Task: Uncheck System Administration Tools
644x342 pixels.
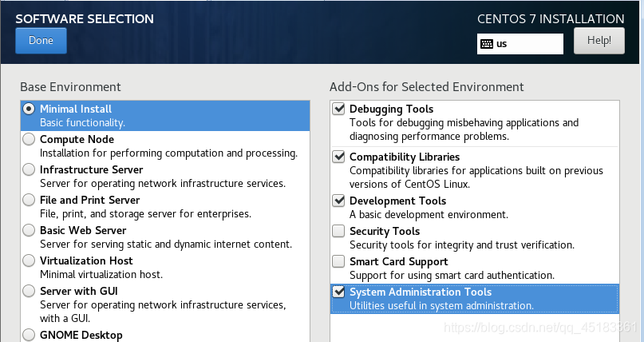Action: point(339,292)
